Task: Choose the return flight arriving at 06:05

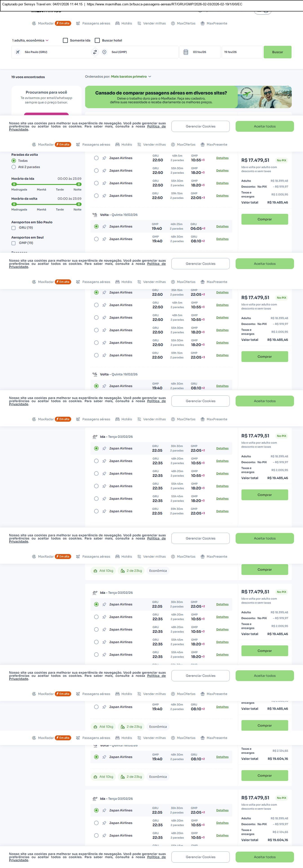Action: [x=97, y=227]
